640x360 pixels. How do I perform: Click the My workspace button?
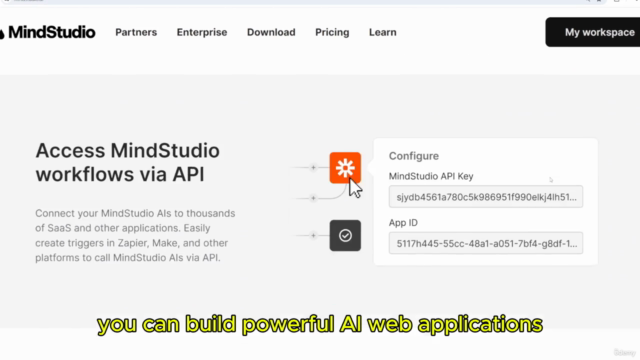point(593,32)
